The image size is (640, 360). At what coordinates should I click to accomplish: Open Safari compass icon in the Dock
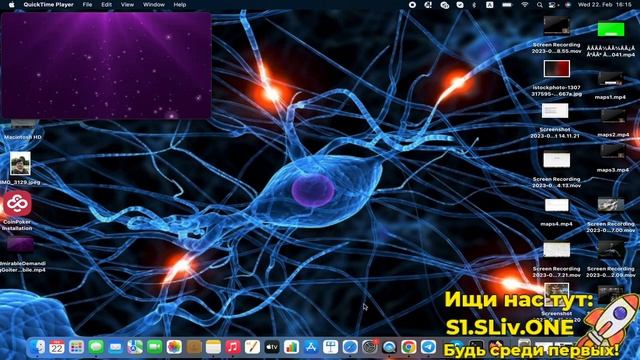(350, 347)
